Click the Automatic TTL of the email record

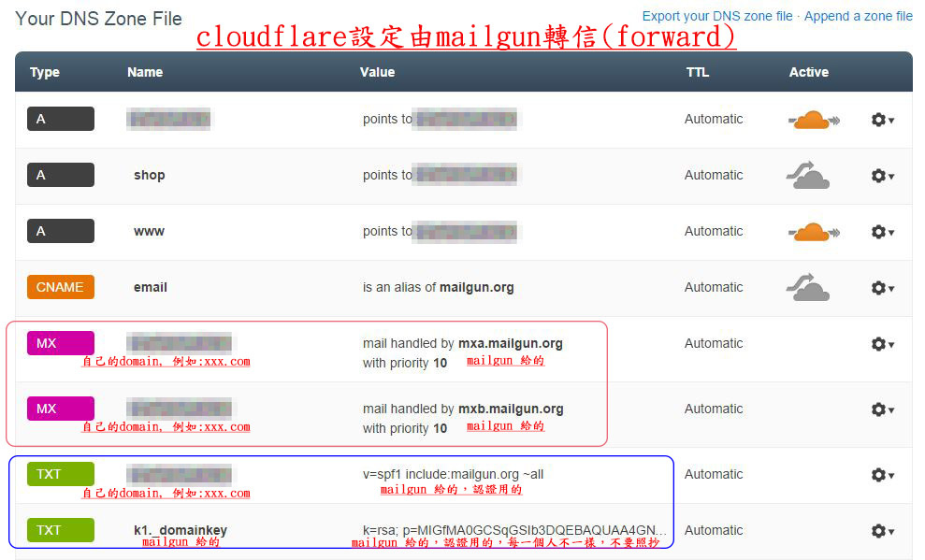tap(714, 287)
